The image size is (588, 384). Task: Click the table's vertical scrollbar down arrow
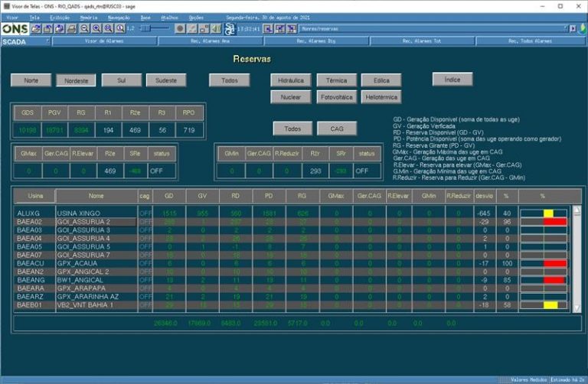(x=577, y=308)
